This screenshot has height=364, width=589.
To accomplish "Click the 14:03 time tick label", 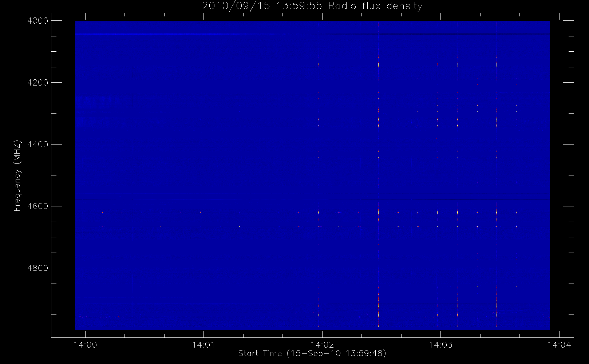I will (x=440, y=345).
